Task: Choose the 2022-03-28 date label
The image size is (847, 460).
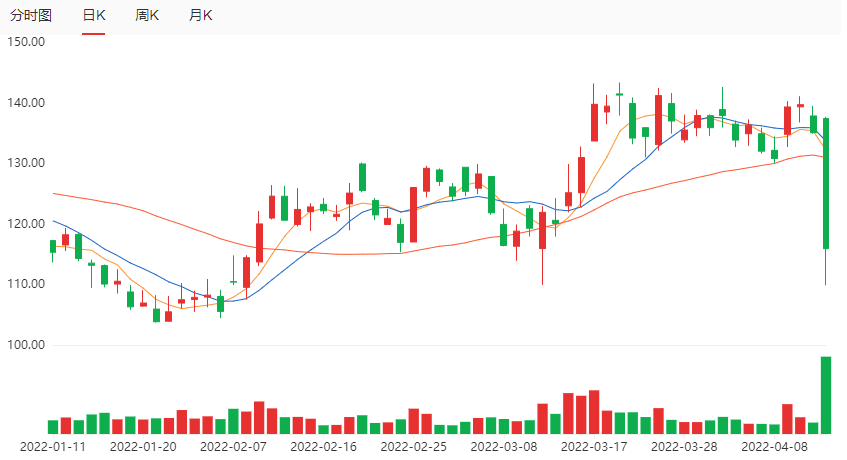Action: 684,447
